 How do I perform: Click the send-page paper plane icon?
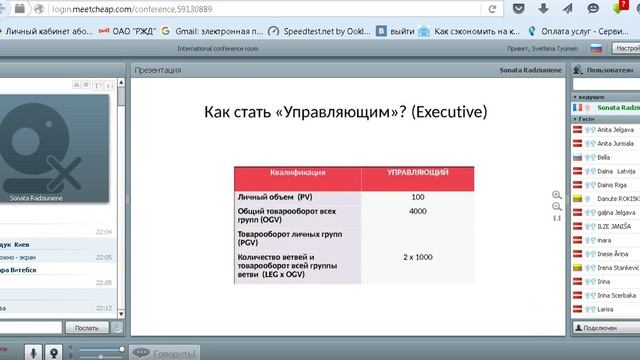click(568, 9)
